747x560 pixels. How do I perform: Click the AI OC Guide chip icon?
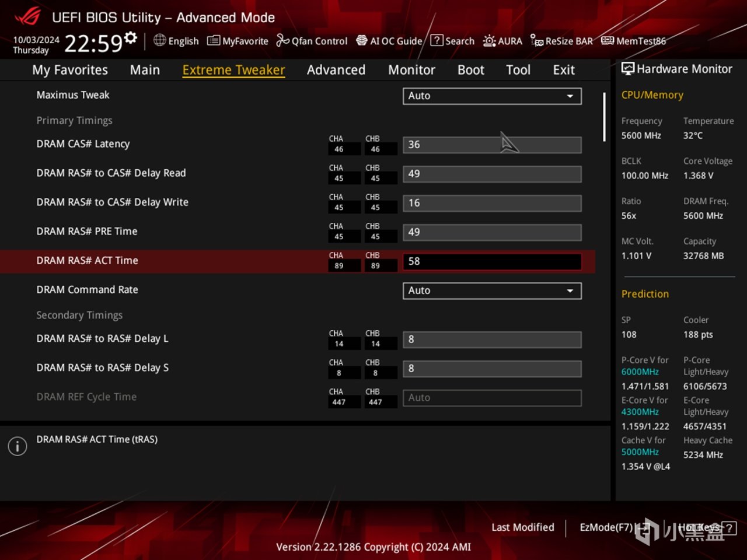click(362, 40)
